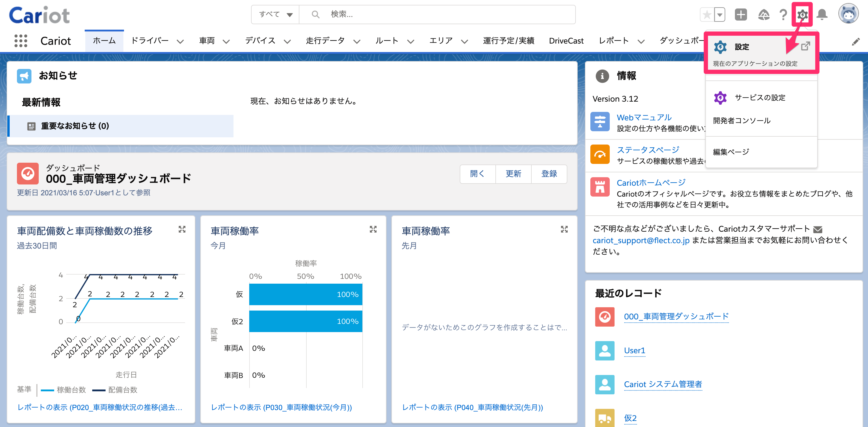The image size is (868, 427).
Task: Expand the 車両 tab chevron
Action: pos(226,41)
